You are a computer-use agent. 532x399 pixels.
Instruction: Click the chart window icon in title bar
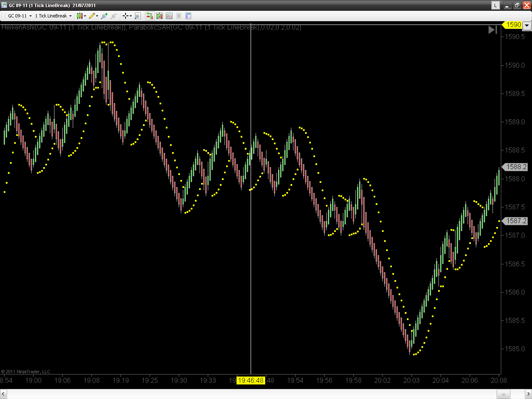pos(4,5)
